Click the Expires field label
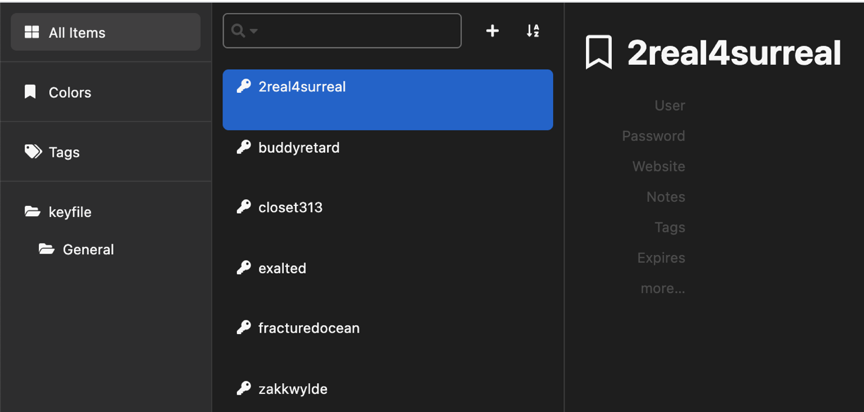This screenshot has width=864, height=412. pyautogui.click(x=661, y=258)
